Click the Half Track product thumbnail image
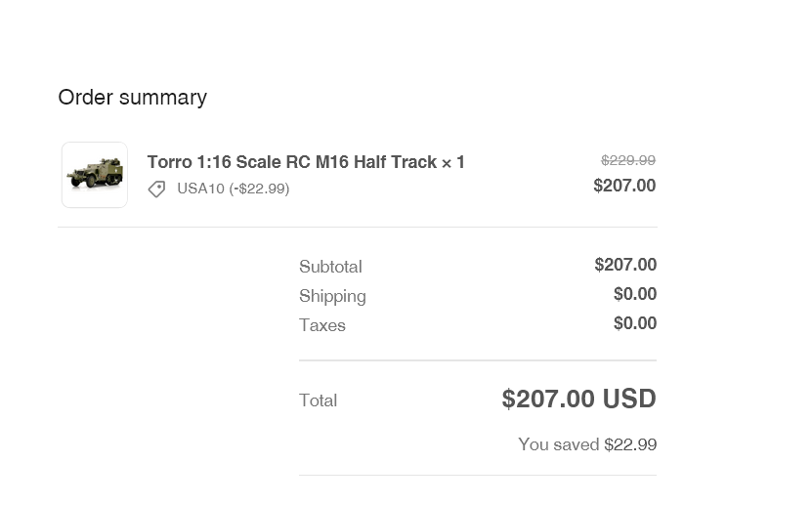Image resolution: width=812 pixels, height=505 pixels. [95, 175]
